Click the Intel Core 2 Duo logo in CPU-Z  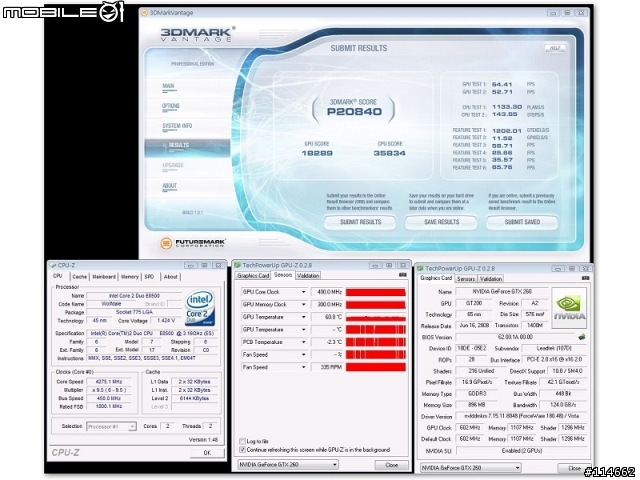pyautogui.click(x=200, y=308)
